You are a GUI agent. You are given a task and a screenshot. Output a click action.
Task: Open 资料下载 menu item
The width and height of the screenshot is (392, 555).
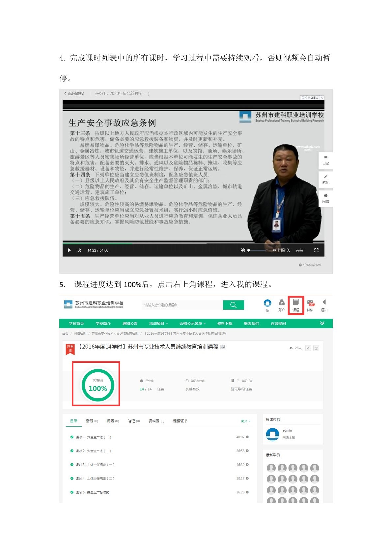tap(225, 324)
